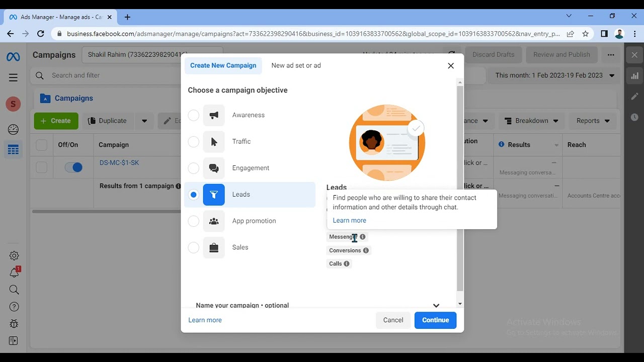644x362 pixels.
Task: Select the campaigns table grid icon
Action: pyautogui.click(x=14, y=150)
